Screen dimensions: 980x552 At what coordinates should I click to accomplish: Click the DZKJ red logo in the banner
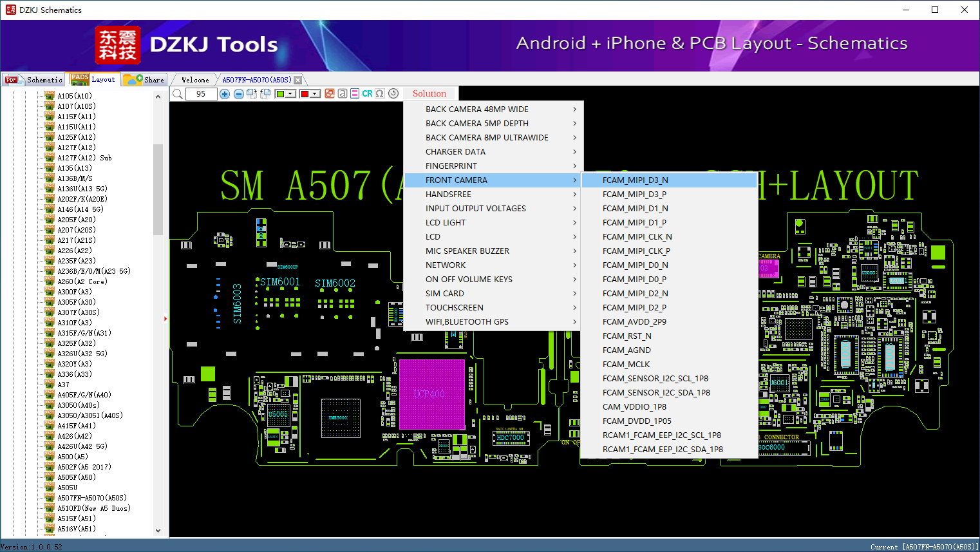(117, 45)
